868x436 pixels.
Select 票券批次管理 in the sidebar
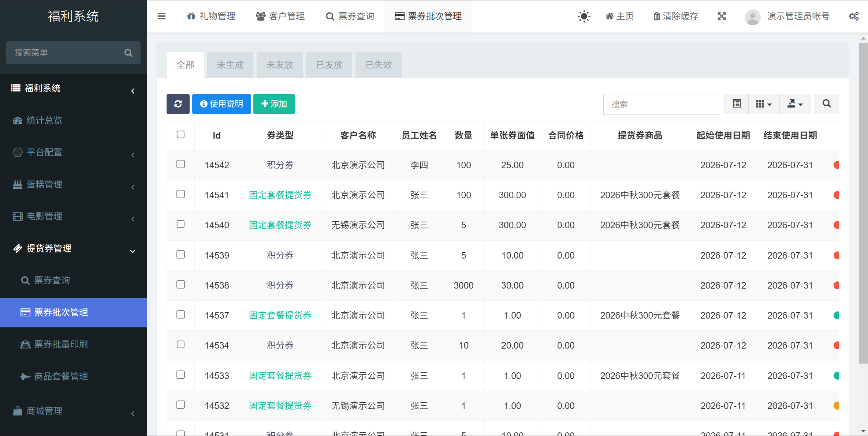(x=74, y=312)
